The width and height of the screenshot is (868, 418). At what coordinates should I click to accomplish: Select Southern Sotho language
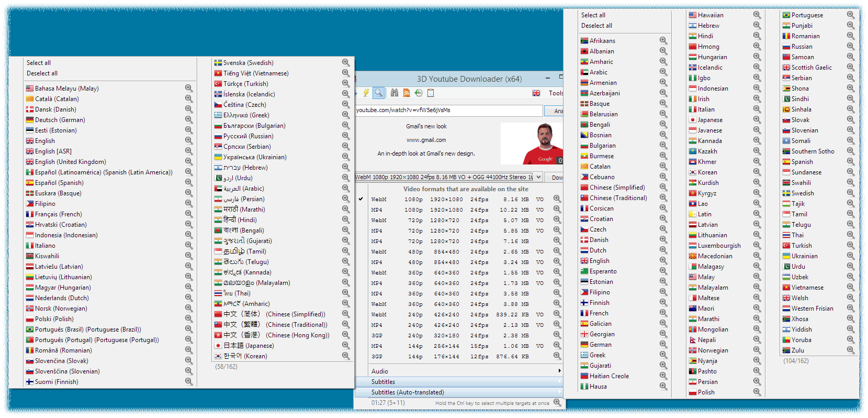(x=819, y=151)
